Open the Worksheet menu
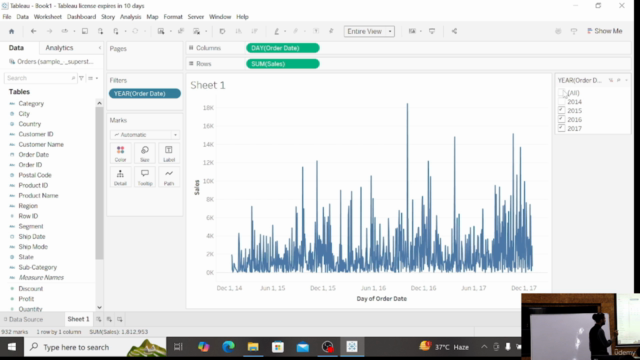The width and height of the screenshot is (640, 360). point(48,17)
